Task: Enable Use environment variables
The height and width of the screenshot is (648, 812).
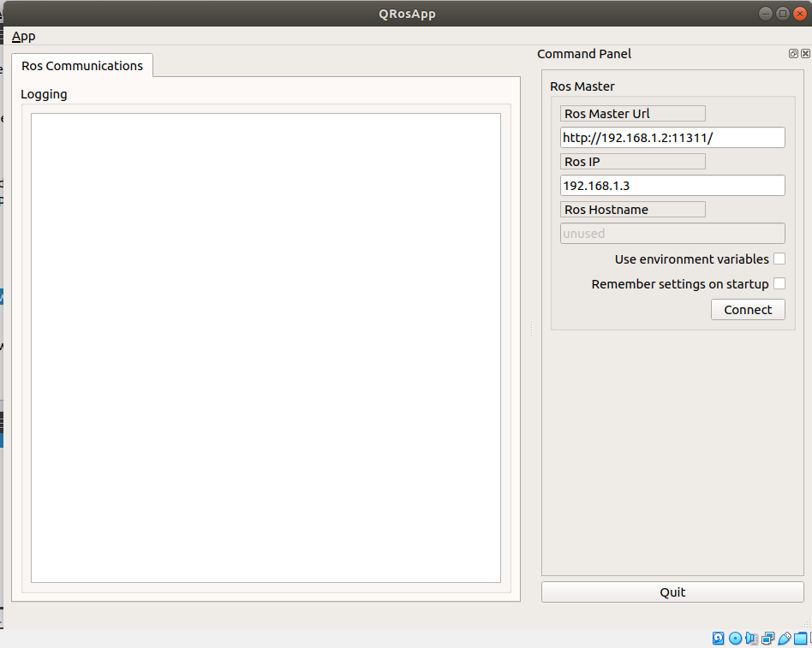Action: pos(779,259)
